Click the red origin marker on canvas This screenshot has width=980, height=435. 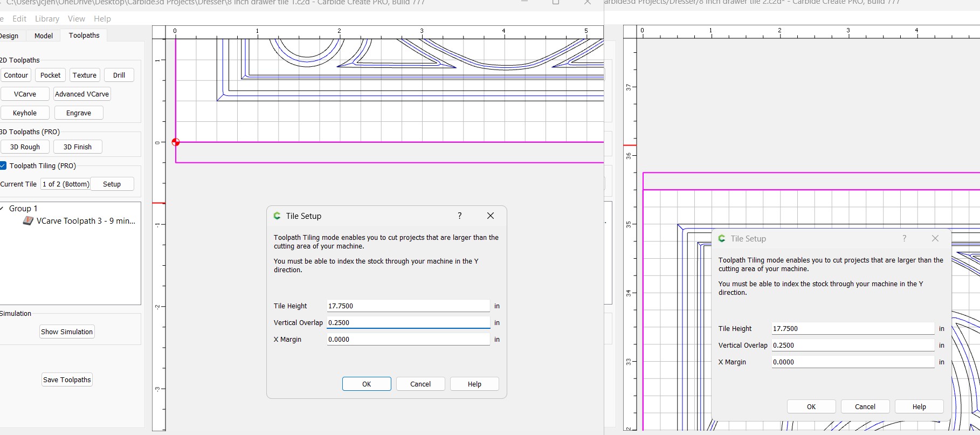tap(175, 142)
